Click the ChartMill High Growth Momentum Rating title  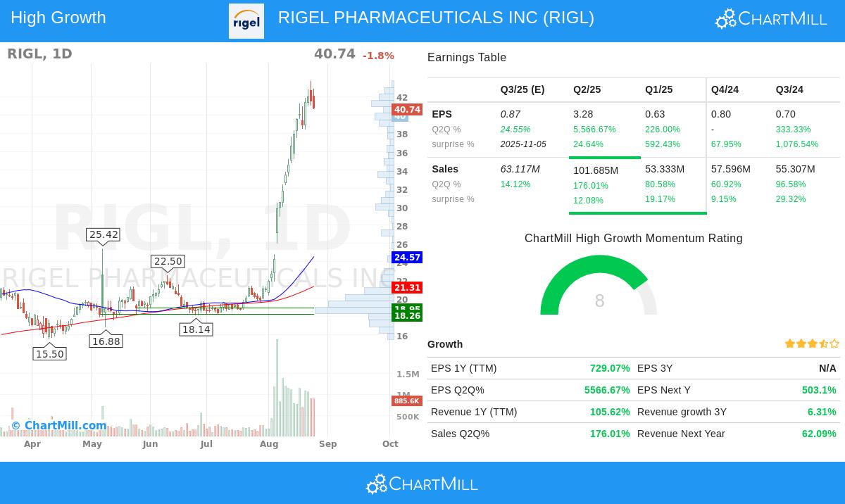point(634,239)
